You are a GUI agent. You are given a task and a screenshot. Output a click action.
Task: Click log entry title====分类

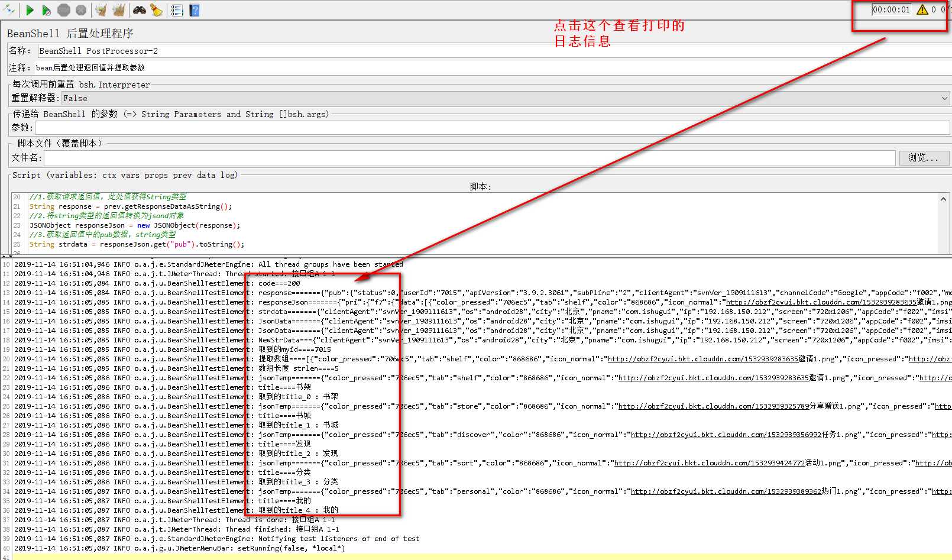point(284,472)
